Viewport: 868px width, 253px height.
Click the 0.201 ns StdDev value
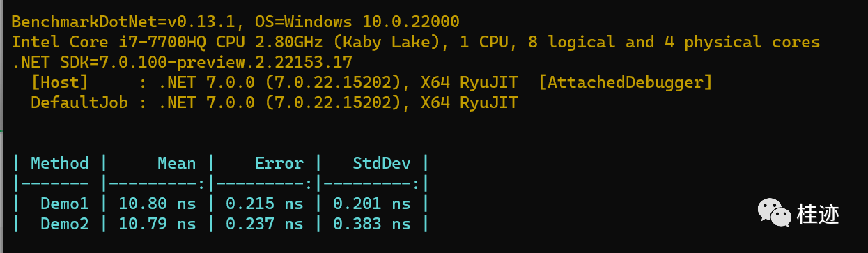372,204
